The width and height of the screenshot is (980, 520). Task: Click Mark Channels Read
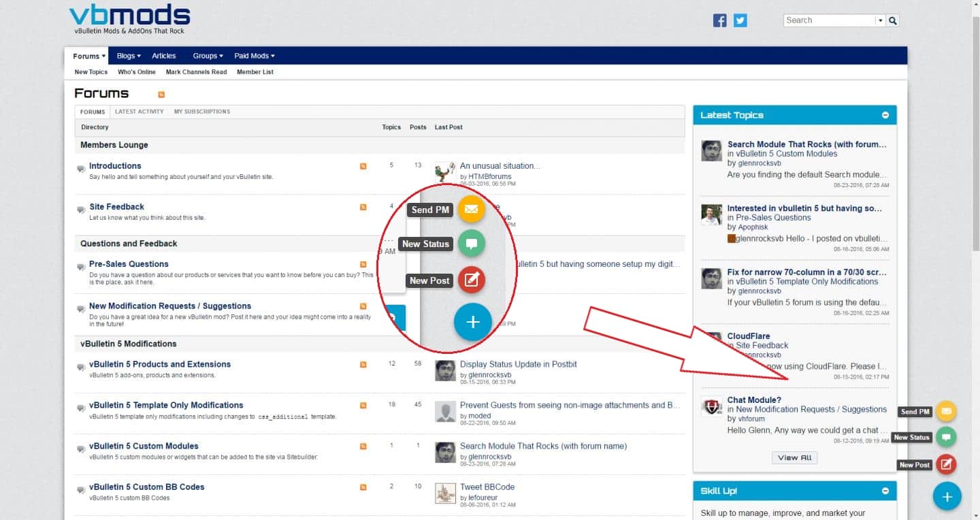click(197, 72)
